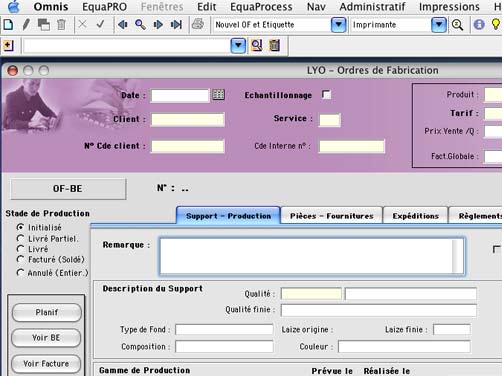Click the Voir Facture button
Image resolution: width=502 pixels, height=376 pixels.
pyautogui.click(x=46, y=363)
